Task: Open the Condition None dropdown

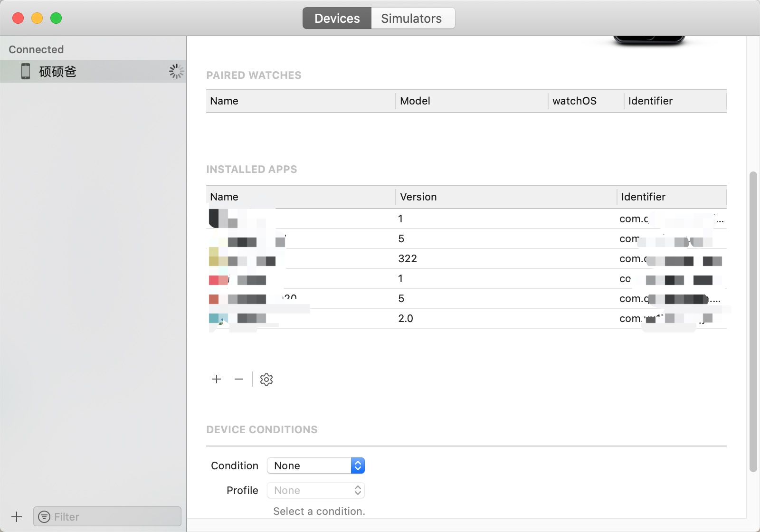Action: tap(316, 465)
